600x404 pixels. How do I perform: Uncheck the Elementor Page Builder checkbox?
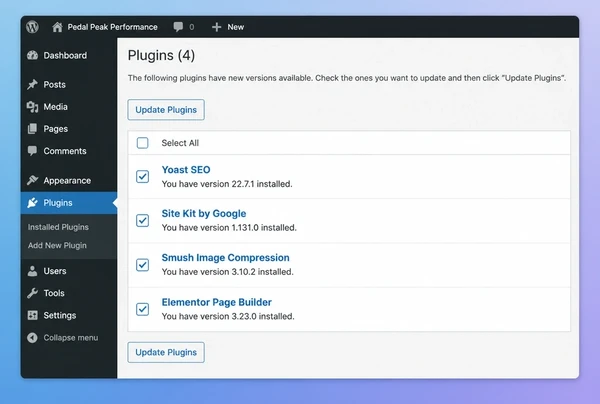pos(142,309)
